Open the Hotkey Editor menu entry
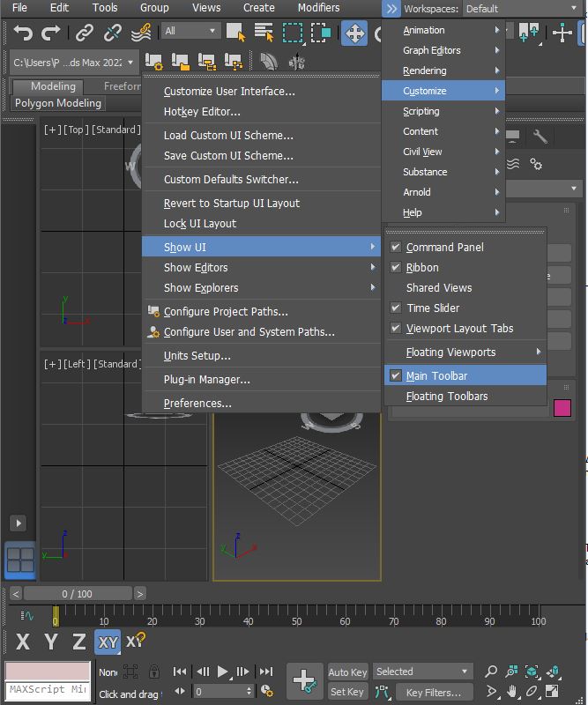Screen dimensions: 588x705 [202, 112]
